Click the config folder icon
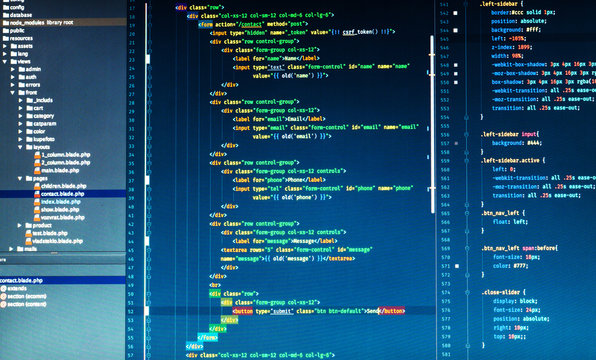596x360 pixels. 6,7
